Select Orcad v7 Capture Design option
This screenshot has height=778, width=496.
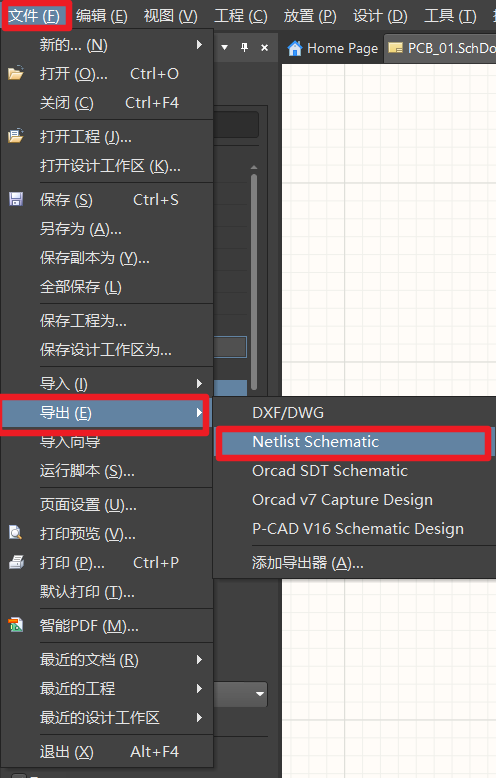pos(355,500)
